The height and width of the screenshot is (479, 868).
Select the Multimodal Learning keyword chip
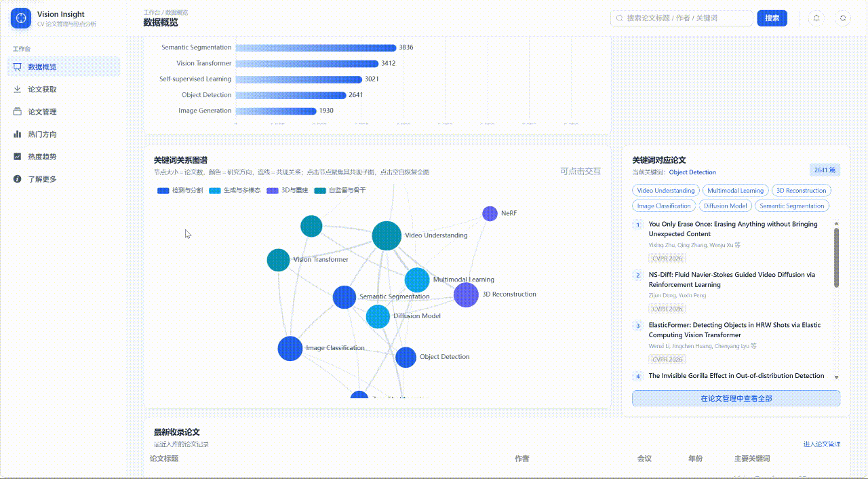coord(736,191)
